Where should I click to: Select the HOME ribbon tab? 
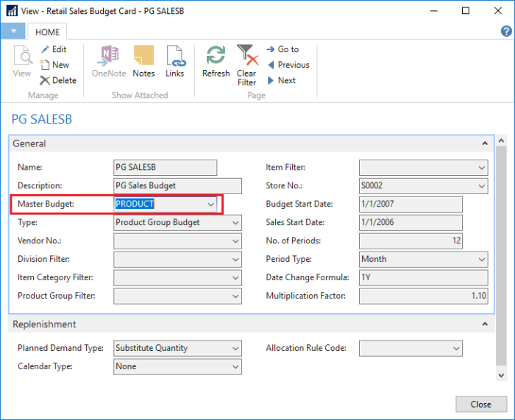click(47, 32)
